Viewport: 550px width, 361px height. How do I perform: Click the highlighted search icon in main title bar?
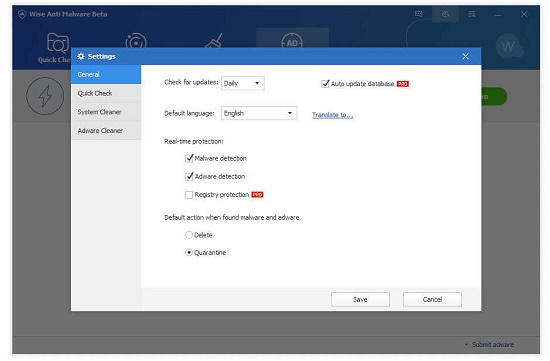(x=445, y=14)
